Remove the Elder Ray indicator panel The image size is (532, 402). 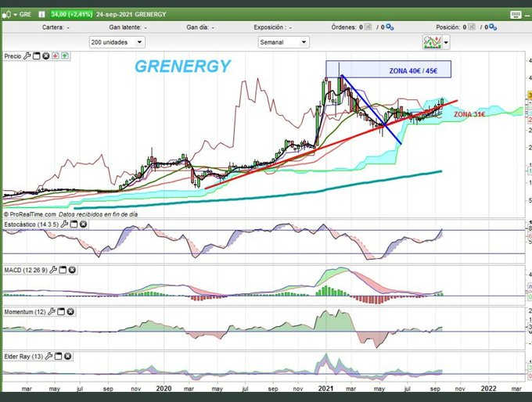click(x=68, y=356)
